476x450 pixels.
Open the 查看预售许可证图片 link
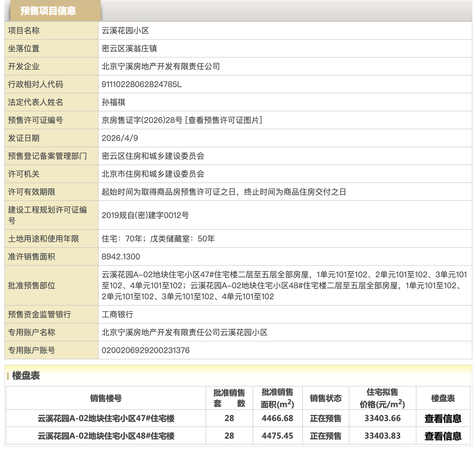tap(224, 120)
